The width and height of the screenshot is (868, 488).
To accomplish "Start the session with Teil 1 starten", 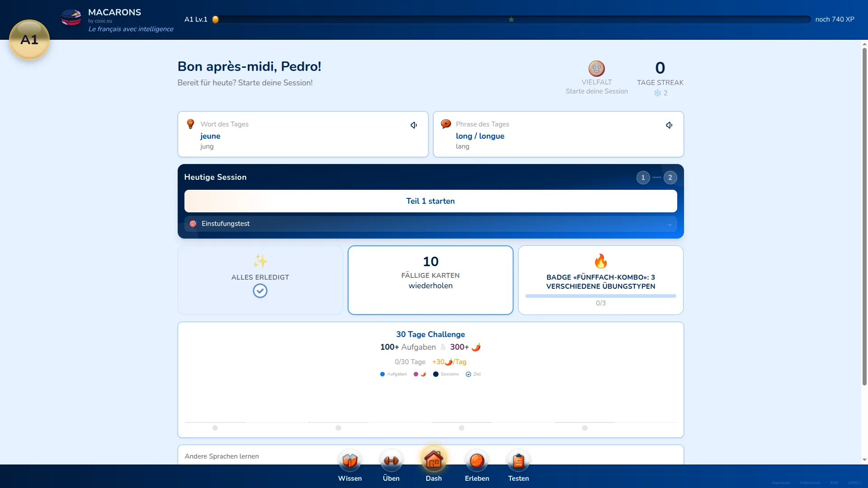I will coord(430,201).
